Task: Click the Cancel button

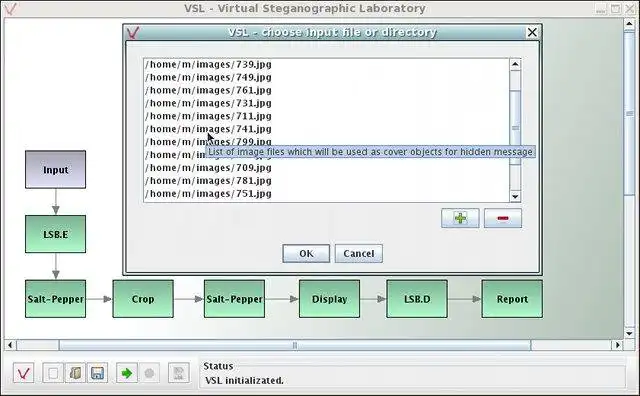Action: point(359,254)
